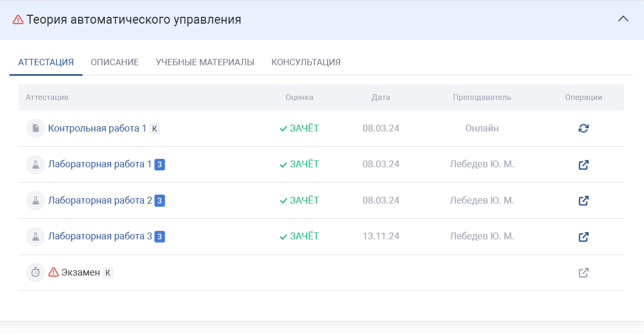The image size is (644, 334).
Task: Click the red warning icon near Экзамен
Action: pyautogui.click(x=54, y=272)
